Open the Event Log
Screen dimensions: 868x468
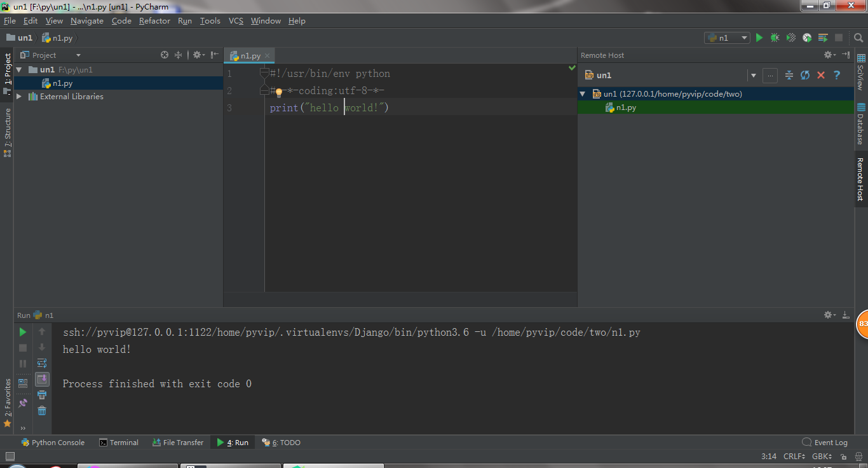point(830,442)
